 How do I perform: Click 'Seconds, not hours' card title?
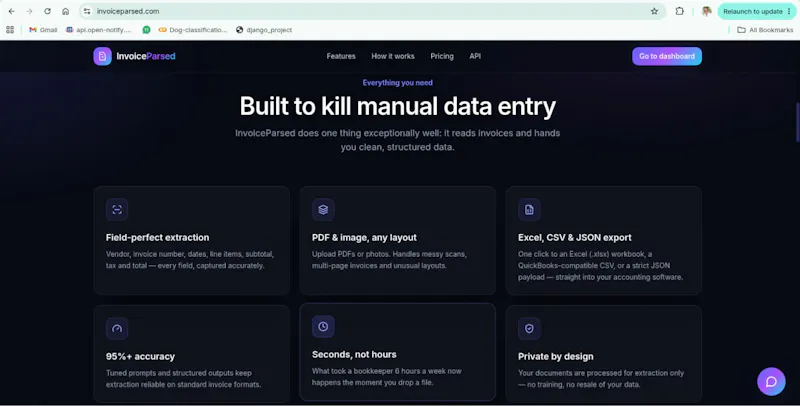point(354,354)
